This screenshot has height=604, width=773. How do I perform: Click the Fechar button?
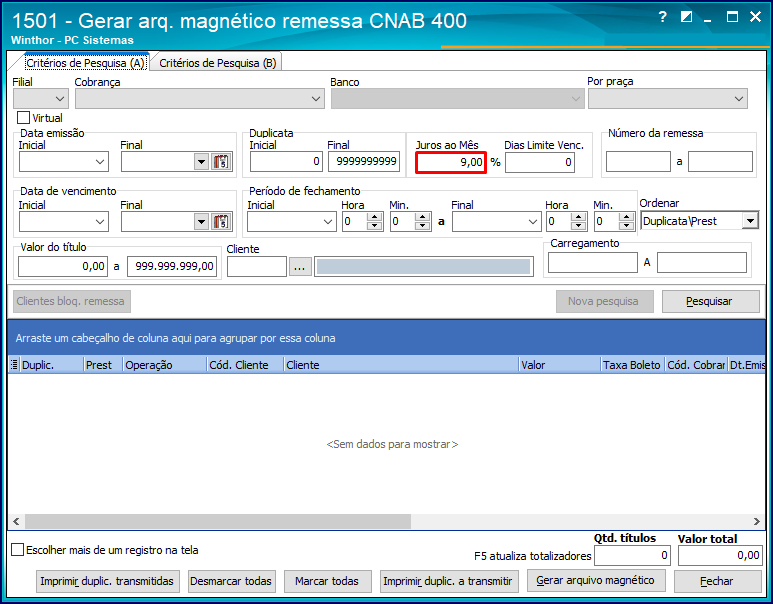click(x=717, y=581)
